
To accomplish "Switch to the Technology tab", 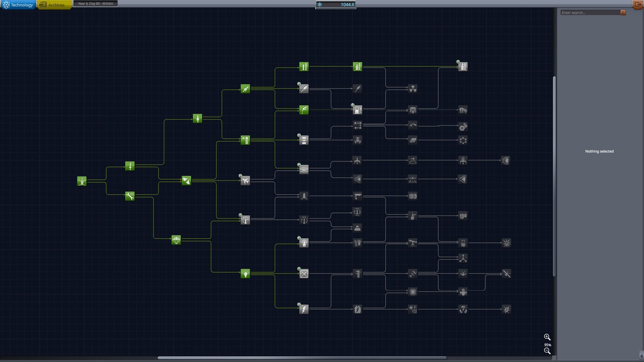I will pyautogui.click(x=18, y=5).
